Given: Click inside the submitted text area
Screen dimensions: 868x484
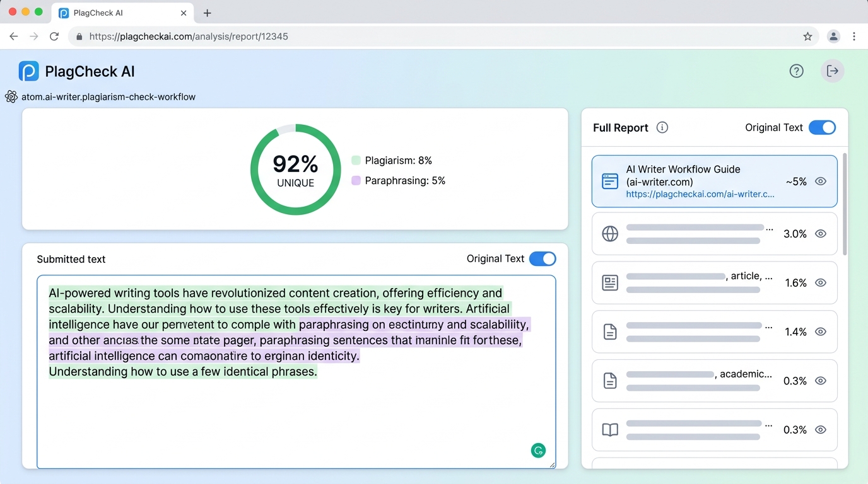Looking at the screenshot, I should click(x=295, y=416).
